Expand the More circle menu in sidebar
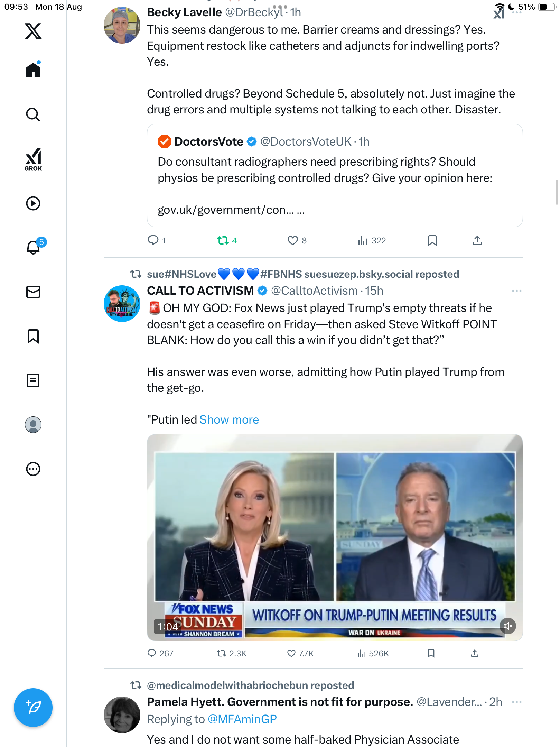Image resolution: width=560 pixels, height=747 pixels. 33,469
